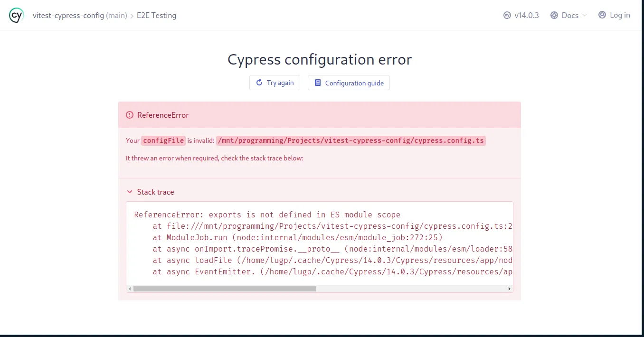The height and width of the screenshot is (337, 644).
Task: Click the Log in link
Action: click(619, 15)
